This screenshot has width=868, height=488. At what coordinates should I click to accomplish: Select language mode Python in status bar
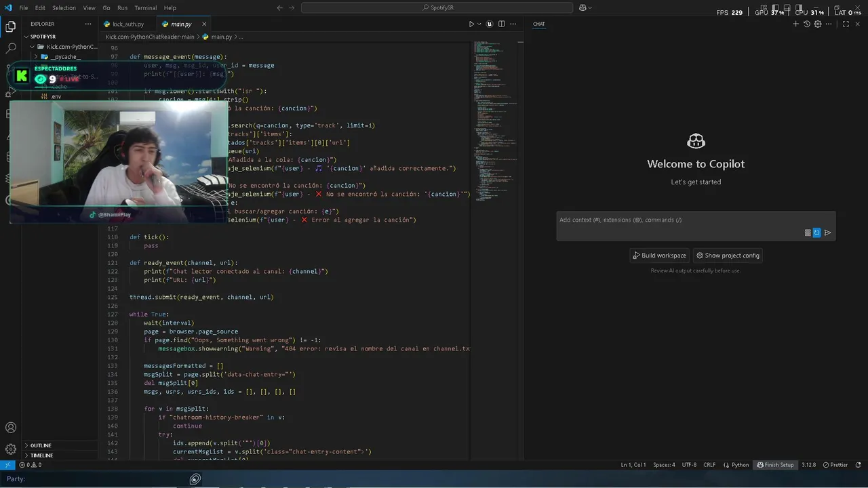click(x=736, y=465)
